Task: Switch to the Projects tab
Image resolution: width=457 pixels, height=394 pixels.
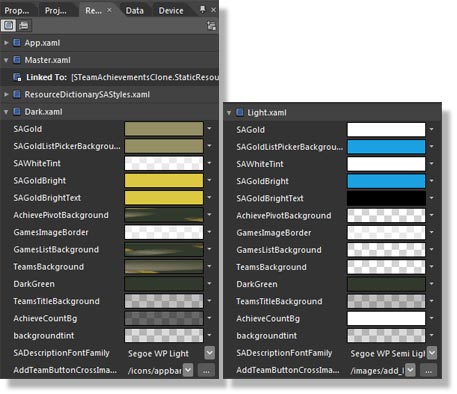Action: point(56,11)
